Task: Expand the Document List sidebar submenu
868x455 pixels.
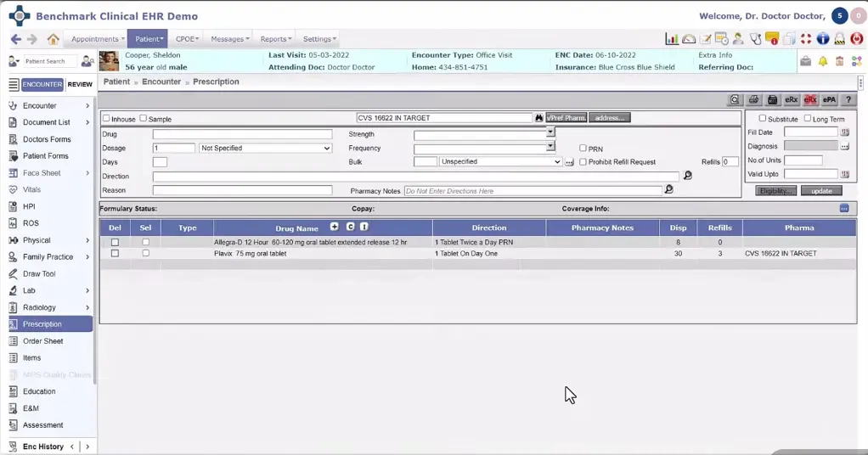Action: pyautogui.click(x=87, y=122)
